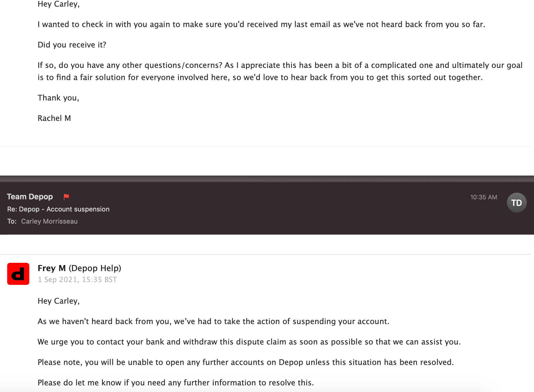
Task: Click the red Depop logo thumbnail
Action: click(x=18, y=274)
